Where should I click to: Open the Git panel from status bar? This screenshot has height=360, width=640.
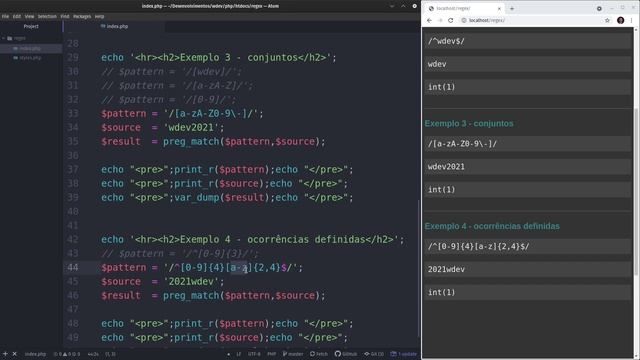click(x=374, y=354)
